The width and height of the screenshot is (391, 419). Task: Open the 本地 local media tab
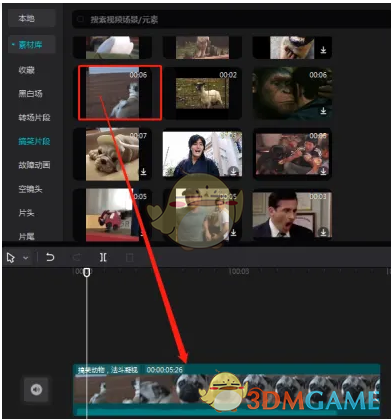click(x=31, y=18)
